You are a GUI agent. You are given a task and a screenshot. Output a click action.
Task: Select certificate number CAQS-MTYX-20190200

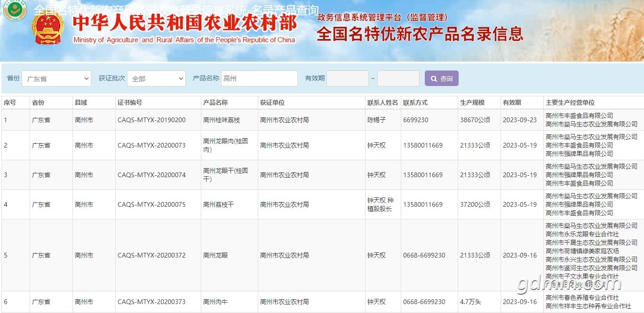pos(151,120)
